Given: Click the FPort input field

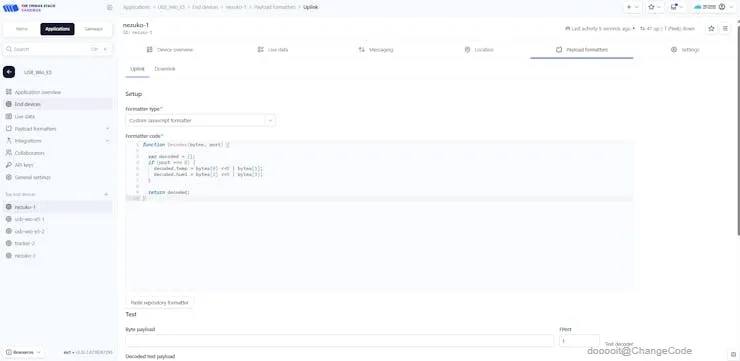Looking at the screenshot, I should [x=579, y=341].
